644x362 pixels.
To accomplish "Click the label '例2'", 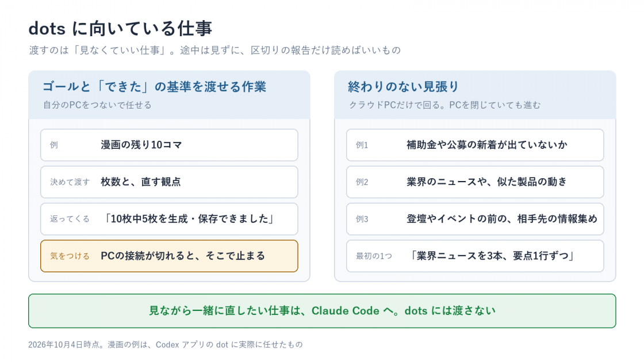I will (362, 182).
